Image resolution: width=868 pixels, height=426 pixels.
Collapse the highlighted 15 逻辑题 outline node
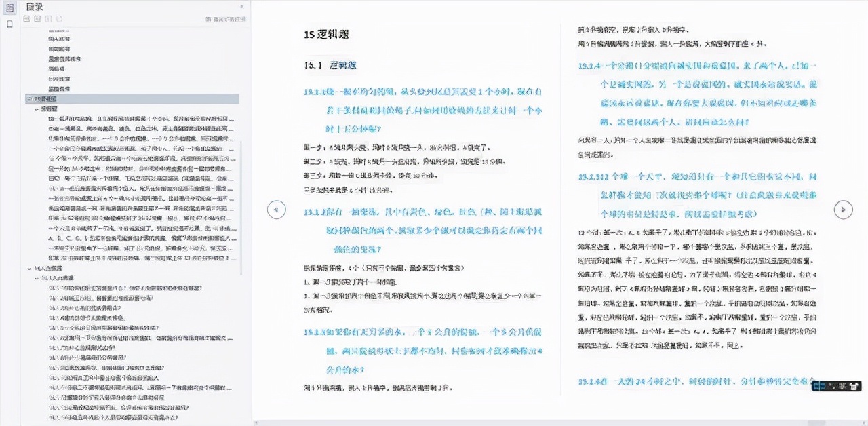pyautogui.click(x=28, y=98)
